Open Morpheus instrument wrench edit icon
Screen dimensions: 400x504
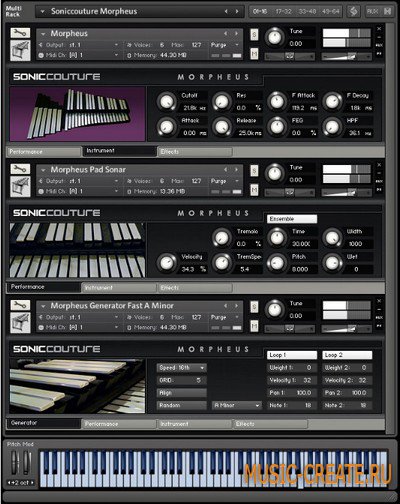coord(20,33)
